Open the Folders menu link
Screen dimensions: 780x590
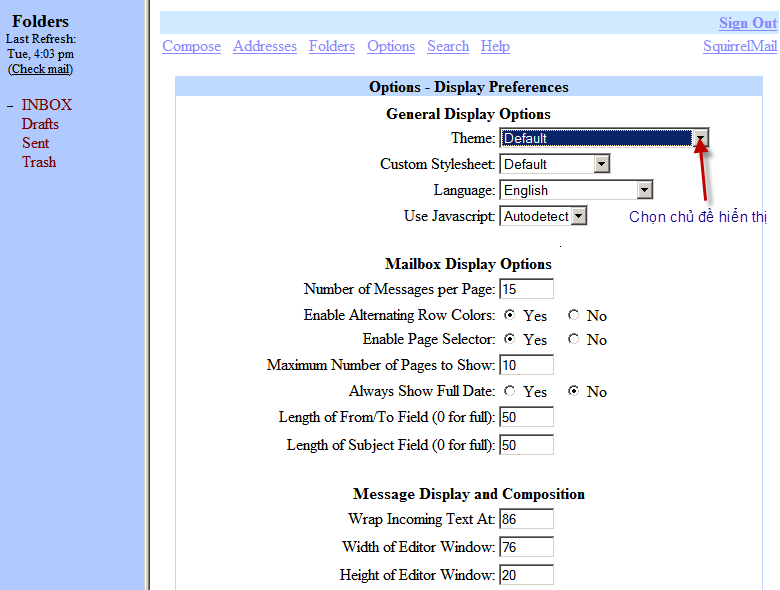(332, 46)
